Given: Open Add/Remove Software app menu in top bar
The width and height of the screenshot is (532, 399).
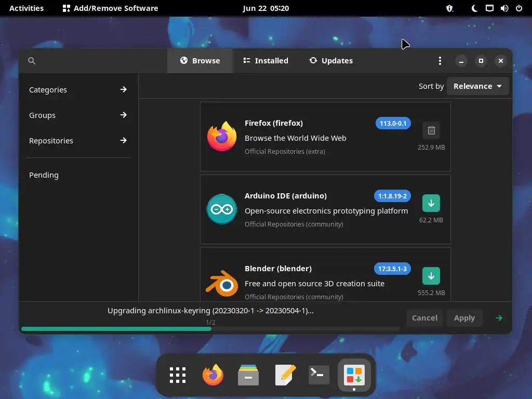Looking at the screenshot, I should click(111, 8).
